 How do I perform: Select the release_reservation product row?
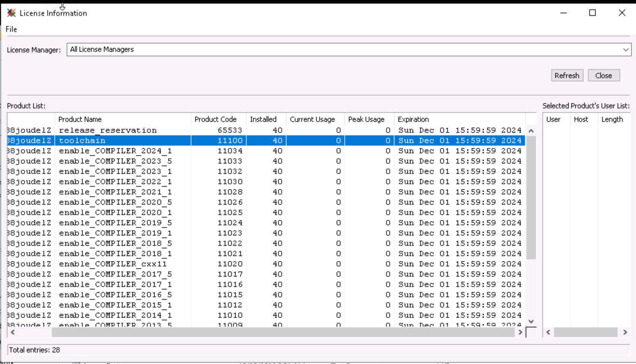tap(266, 130)
